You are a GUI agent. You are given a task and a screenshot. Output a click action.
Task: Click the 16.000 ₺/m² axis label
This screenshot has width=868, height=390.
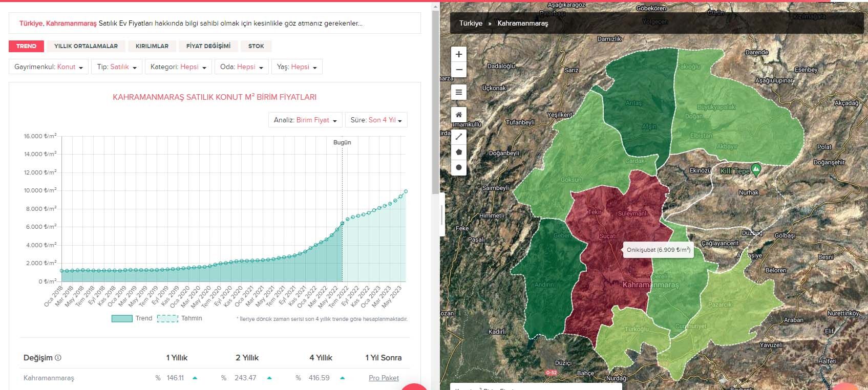pyautogui.click(x=40, y=136)
